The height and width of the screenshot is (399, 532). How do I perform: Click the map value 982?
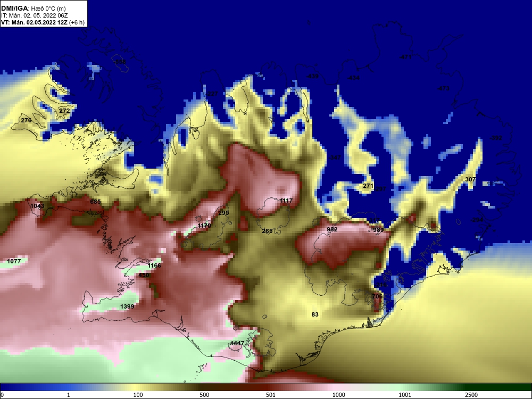pos(332,229)
